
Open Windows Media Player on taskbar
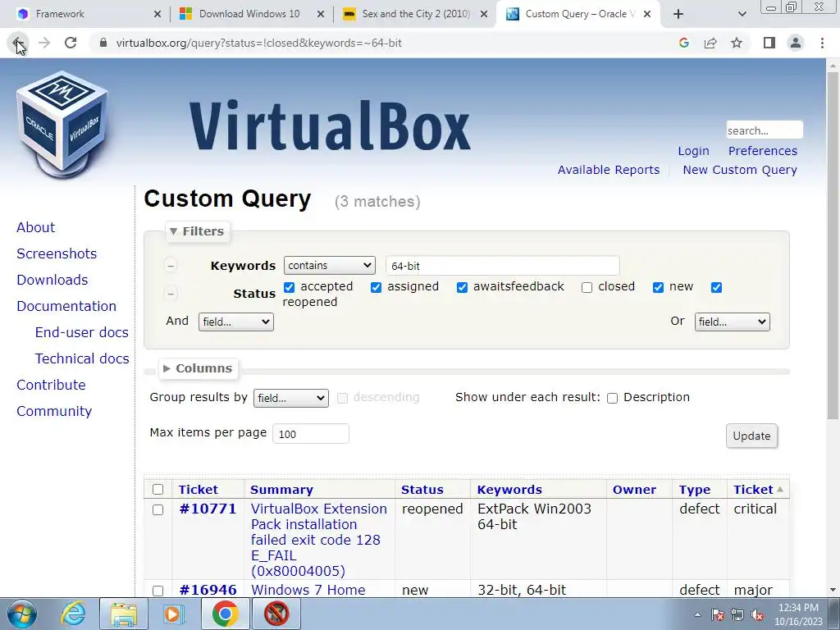[174, 614]
